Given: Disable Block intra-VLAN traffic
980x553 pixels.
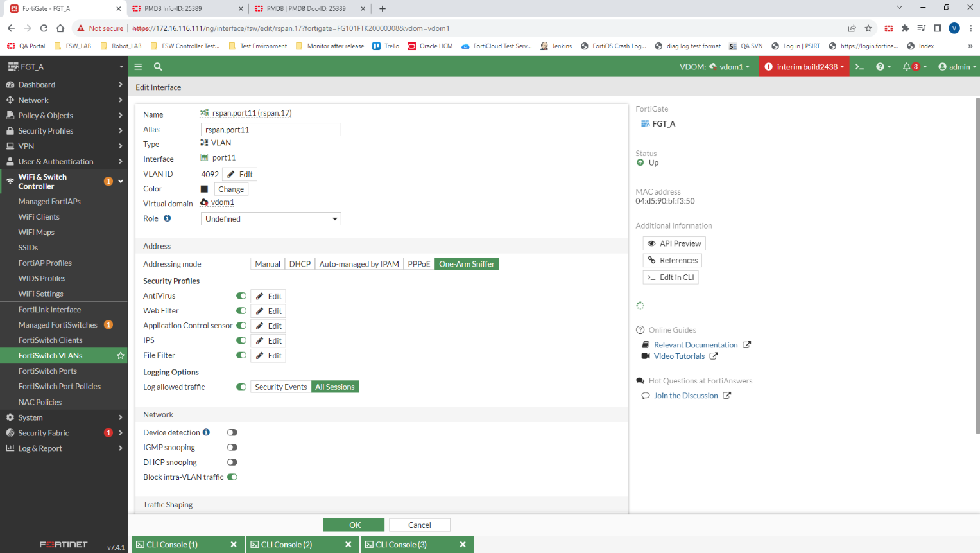Looking at the screenshot, I should 232,477.
